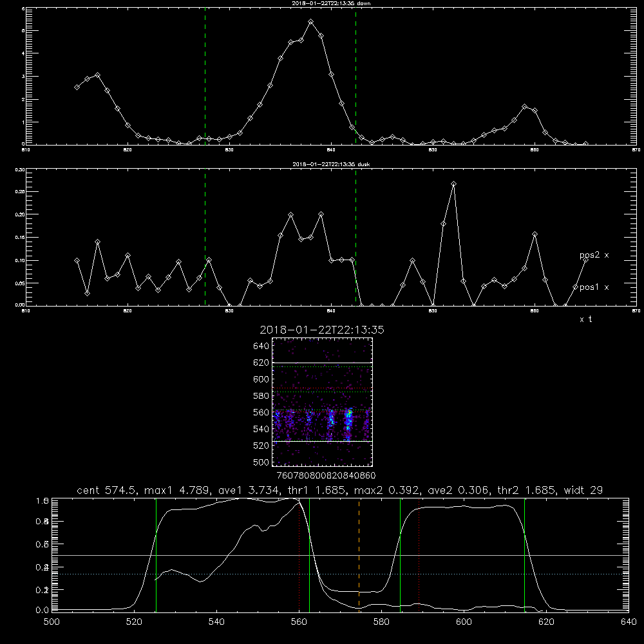Click the '540' y-axis label of heat map
Screen dimensions: 644x644
tap(261, 429)
